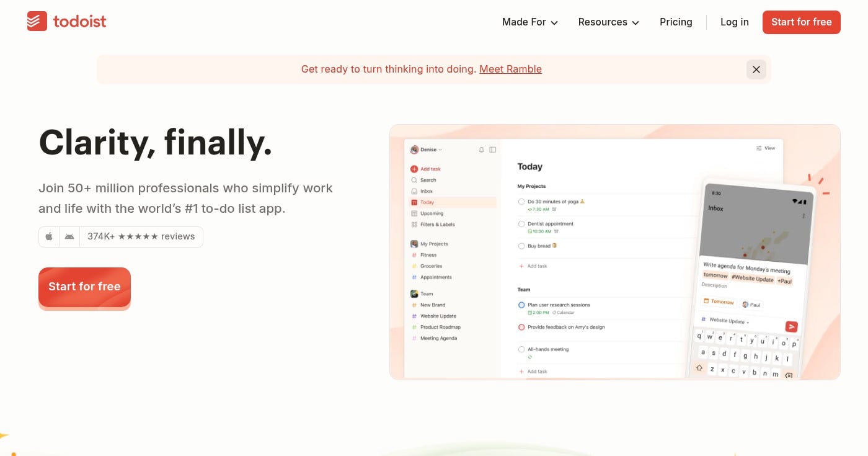Screen dimensions: 868x456
Task: Open the Log in page
Action: (735, 22)
